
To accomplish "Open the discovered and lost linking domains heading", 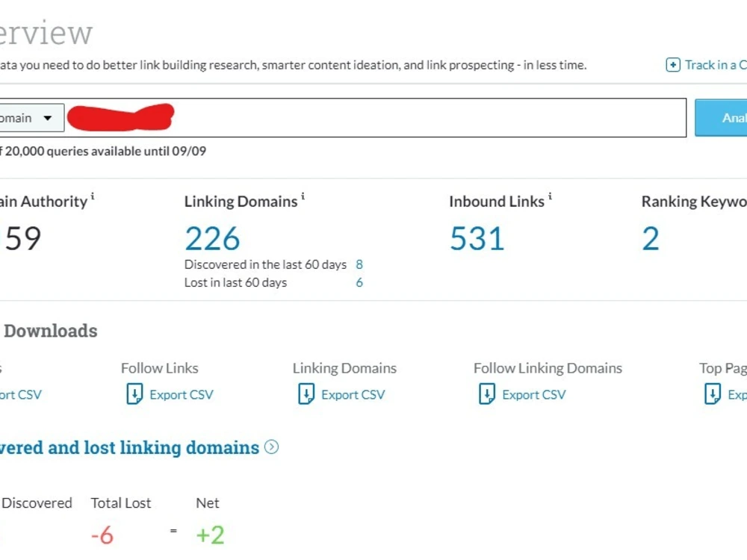I will (129, 447).
